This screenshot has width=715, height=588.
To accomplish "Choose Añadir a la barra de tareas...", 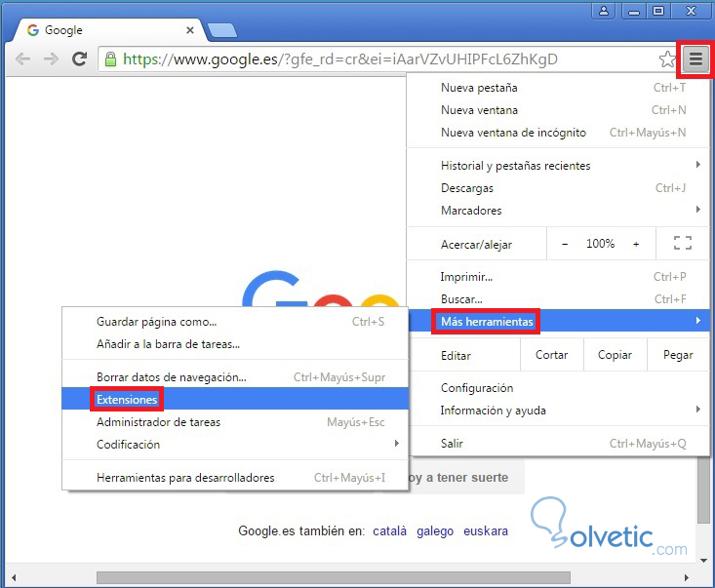I will click(x=235, y=344).
